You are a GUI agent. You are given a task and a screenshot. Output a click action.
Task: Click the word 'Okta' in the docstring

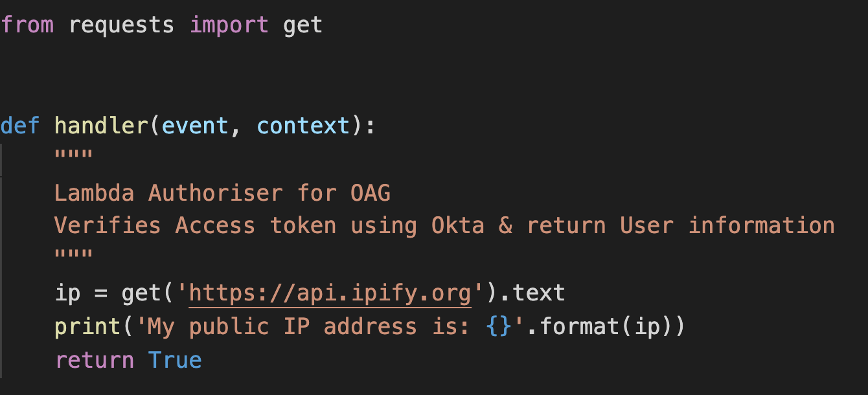tap(457, 225)
